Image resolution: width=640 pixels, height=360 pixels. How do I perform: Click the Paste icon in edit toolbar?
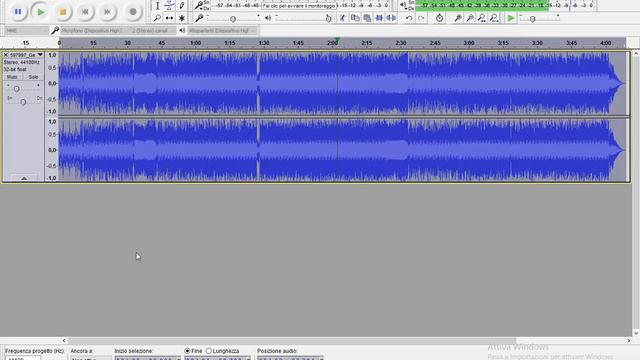coord(367,18)
